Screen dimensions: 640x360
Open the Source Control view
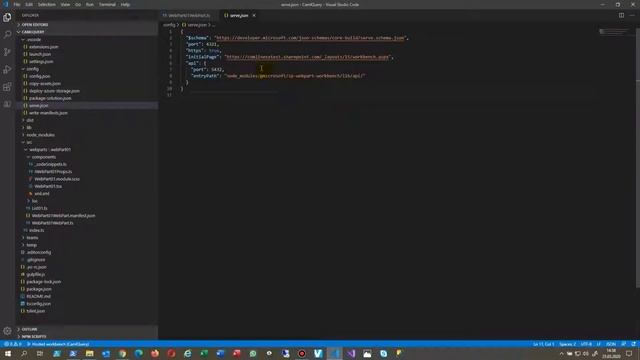point(7,52)
